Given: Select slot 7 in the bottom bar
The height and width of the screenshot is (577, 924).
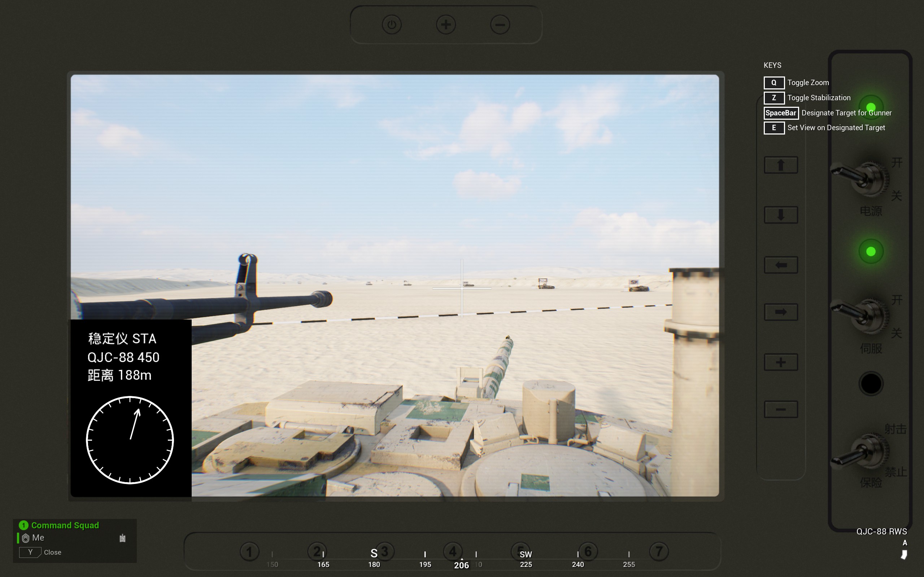Looking at the screenshot, I should tap(659, 551).
